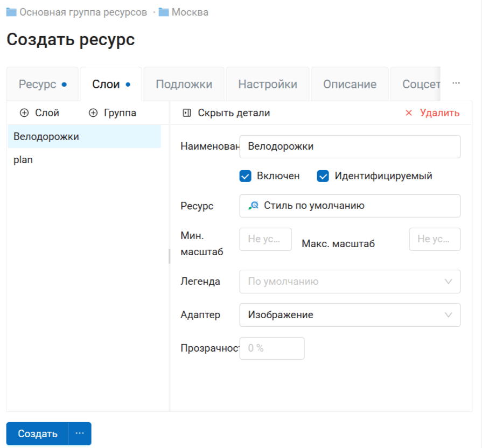Click the Наименование text field
482x448 pixels.
[x=350, y=146]
